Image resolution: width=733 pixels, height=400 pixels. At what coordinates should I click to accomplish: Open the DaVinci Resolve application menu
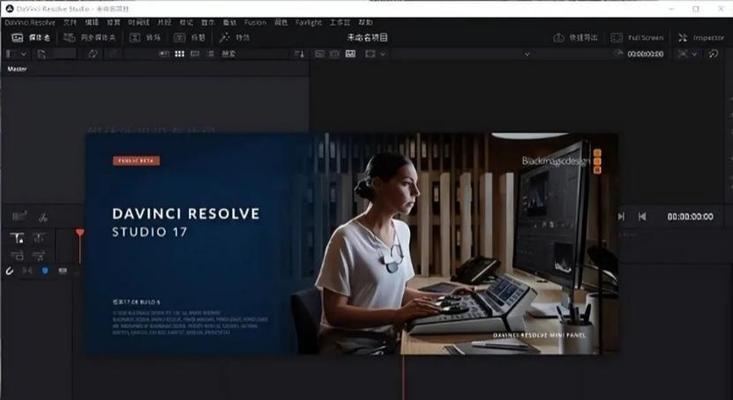[29, 22]
